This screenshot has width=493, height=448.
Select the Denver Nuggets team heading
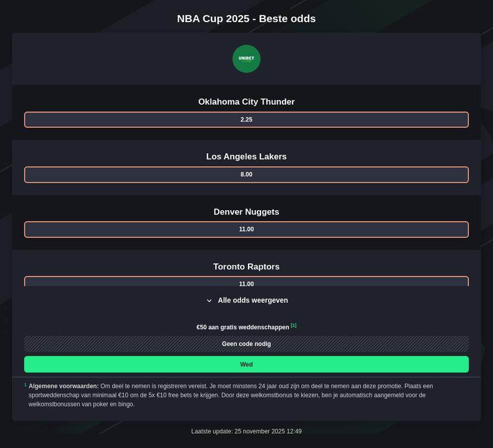tap(246, 211)
